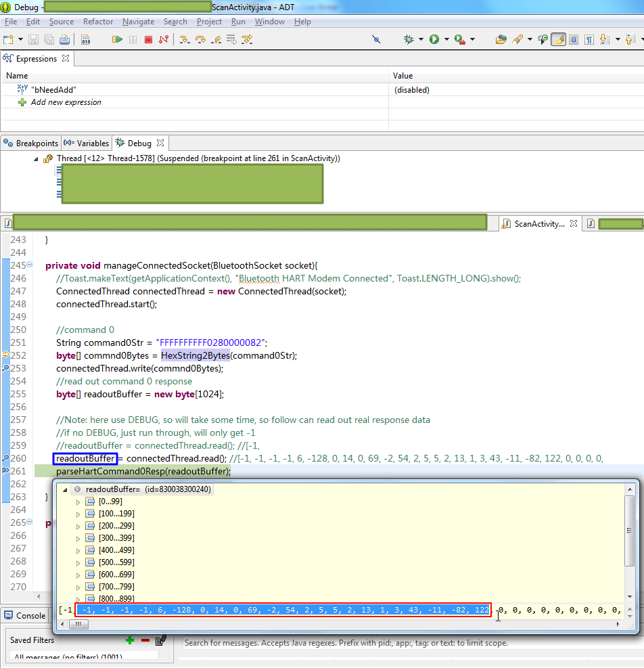
Task: Click the Step Return icon
Action: click(216, 40)
